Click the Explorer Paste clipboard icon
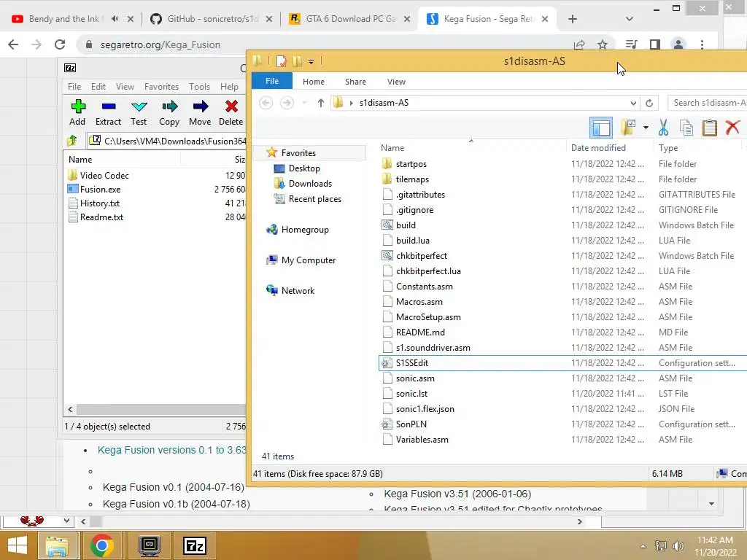747x560 pixels. coord(709,128)
